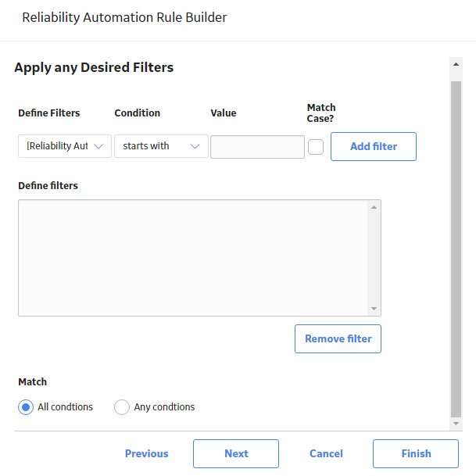Select the Any condtions radio button
This screenshot has width=476, height=476.
point(122,406)
